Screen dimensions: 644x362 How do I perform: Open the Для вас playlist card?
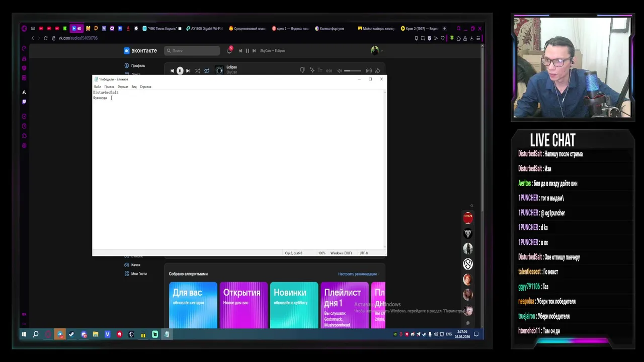193,305
